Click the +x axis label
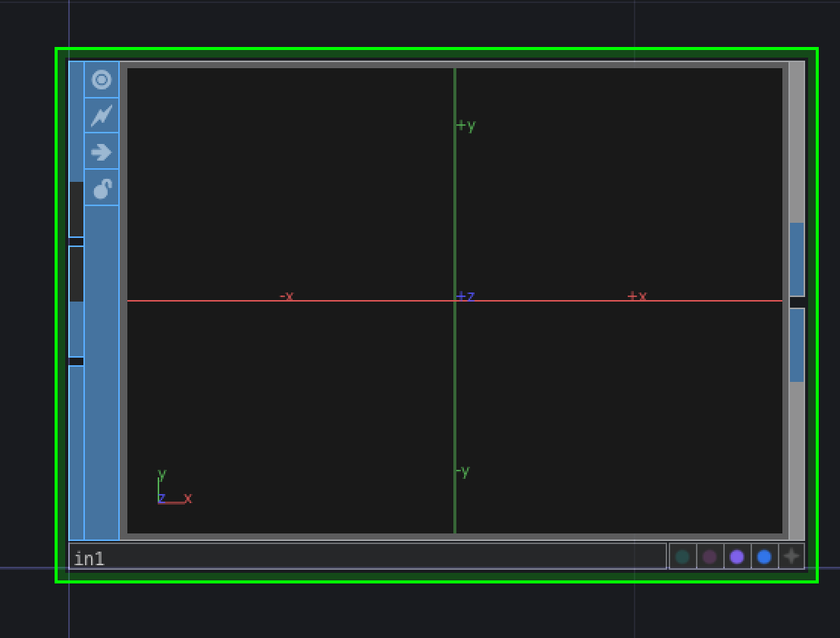Image resolution: width=840 pixels, height=638 pixels. [637, 296]
